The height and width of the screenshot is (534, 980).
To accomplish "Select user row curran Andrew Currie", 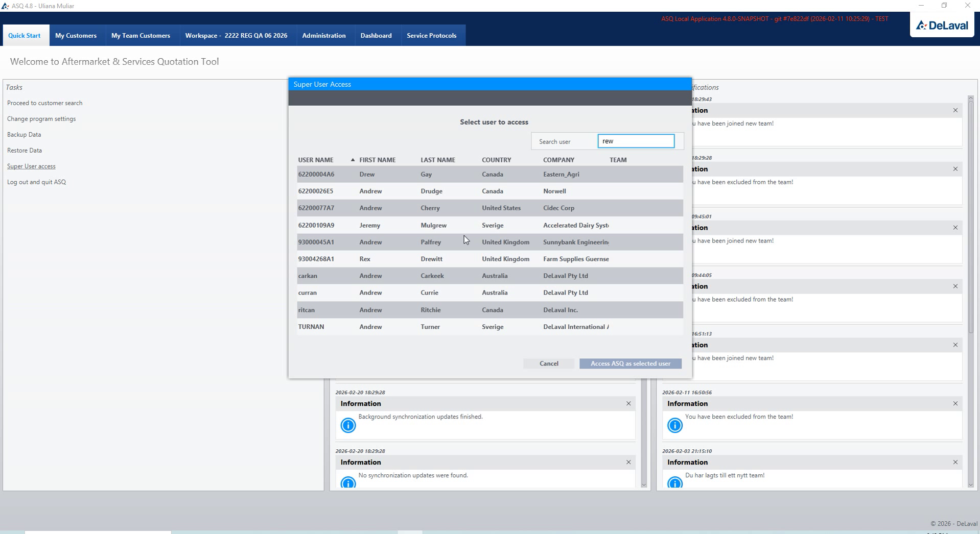I will [x=490, y=293].
